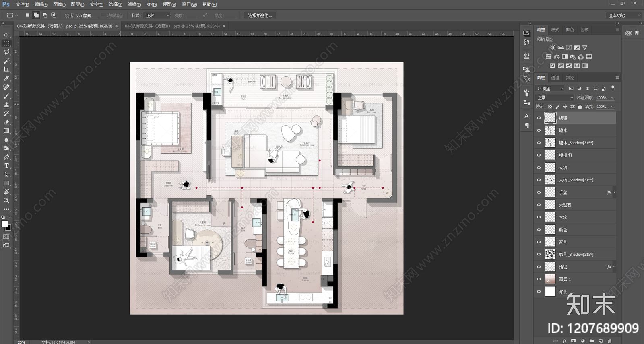644x344 pixels.
Task: Expand effects on the 手盆 layer
Action: [614, 192]
